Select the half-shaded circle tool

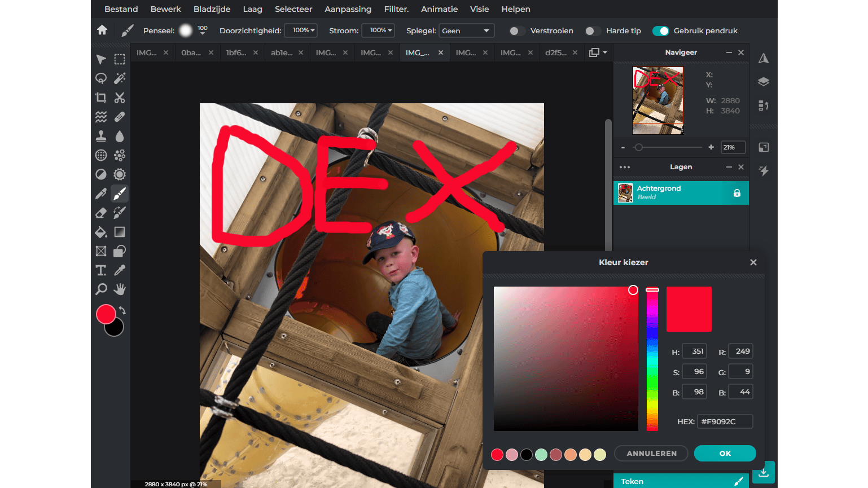point(101,174)
